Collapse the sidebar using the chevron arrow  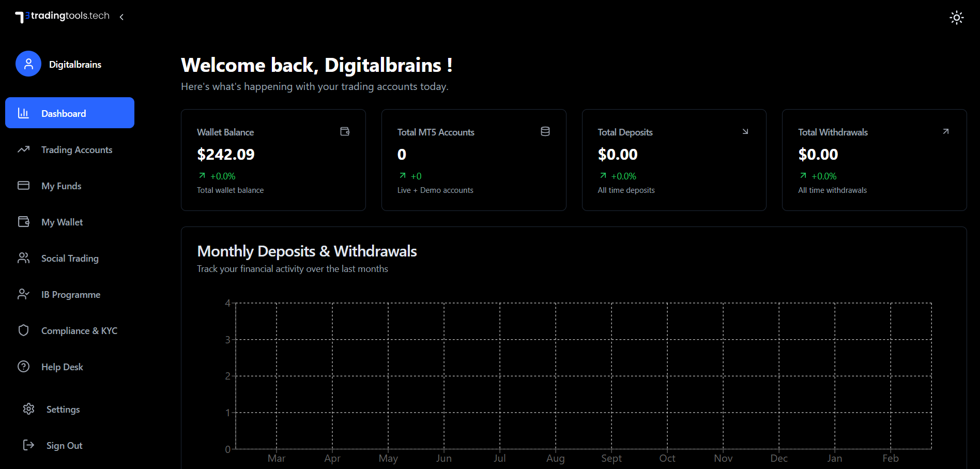pyautogui.click(x=121, y=17)
